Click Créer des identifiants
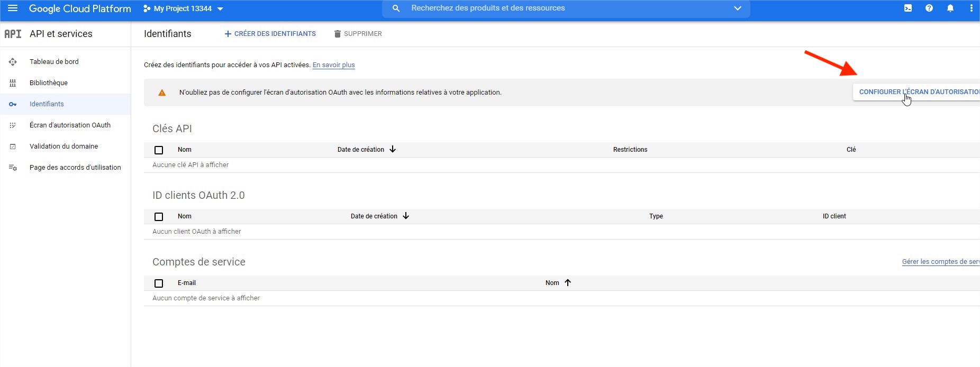 (x=270, y=34)
